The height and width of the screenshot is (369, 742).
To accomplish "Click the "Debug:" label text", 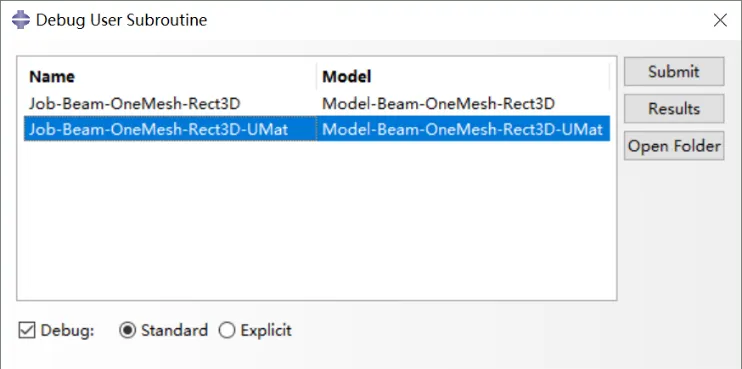I will [68, 330].
